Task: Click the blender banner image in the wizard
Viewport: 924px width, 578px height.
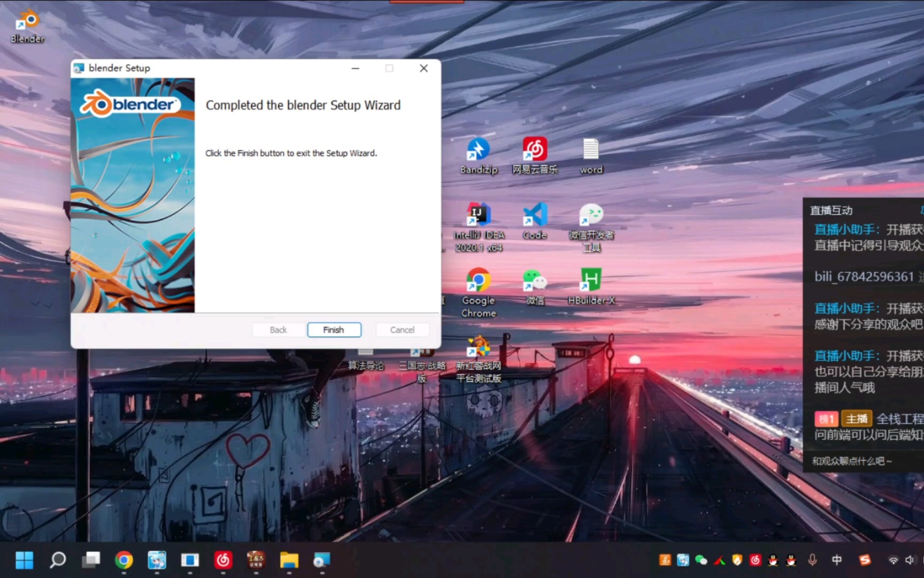Action: pos(133,195)
